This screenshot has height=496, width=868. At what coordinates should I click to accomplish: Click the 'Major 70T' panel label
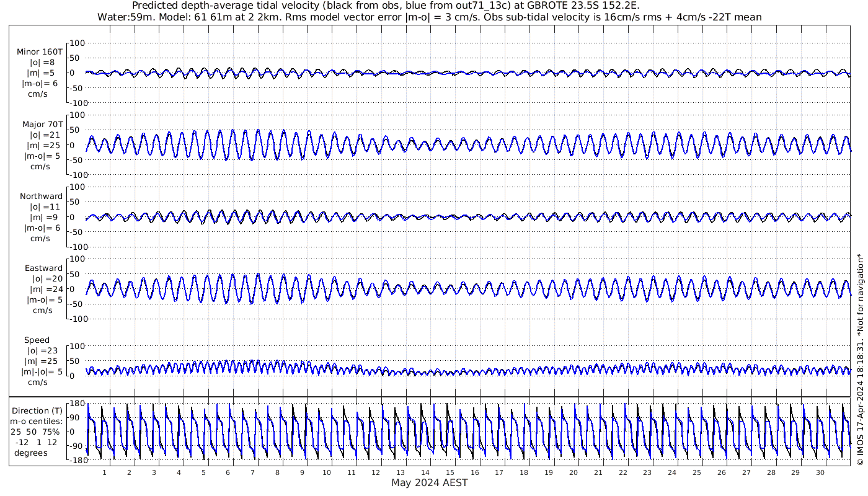pos(42,125)
